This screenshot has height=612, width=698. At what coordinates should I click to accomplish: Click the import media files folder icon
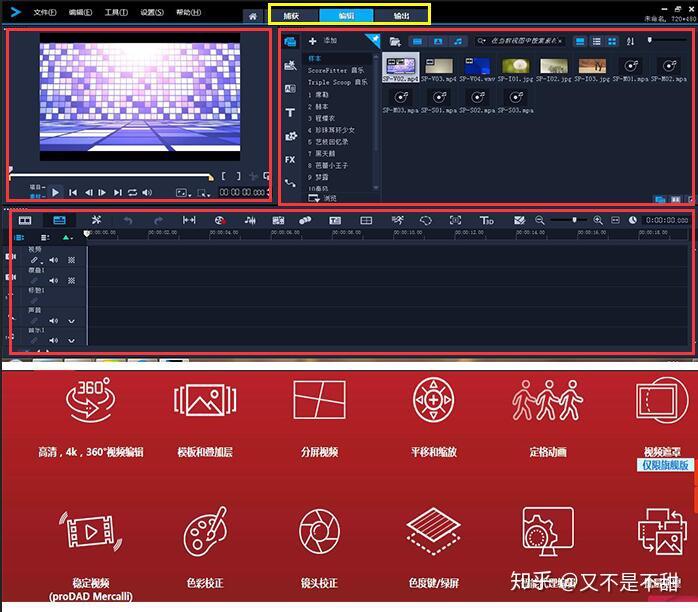click(395, 42)
